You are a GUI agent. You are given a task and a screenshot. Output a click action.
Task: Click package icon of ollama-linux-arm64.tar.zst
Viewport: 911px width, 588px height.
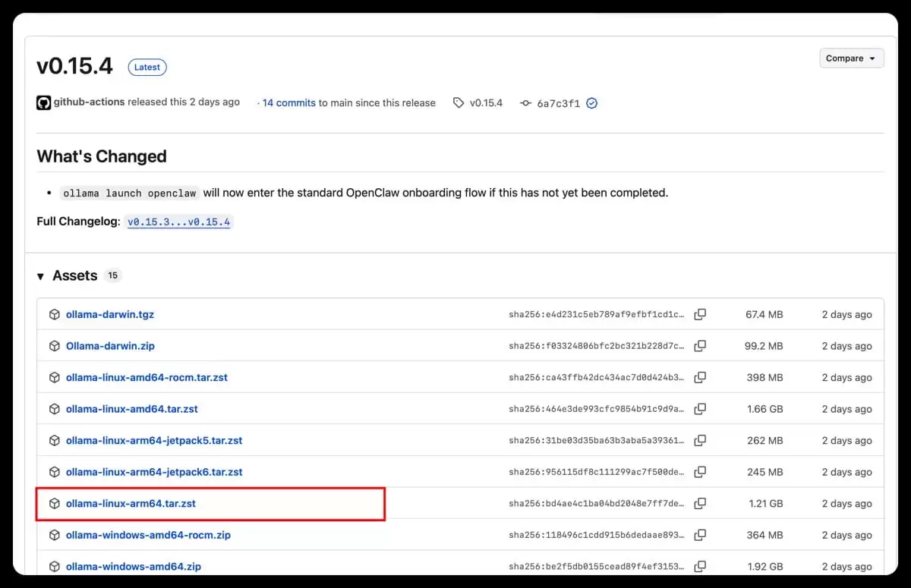coord(55,503)
